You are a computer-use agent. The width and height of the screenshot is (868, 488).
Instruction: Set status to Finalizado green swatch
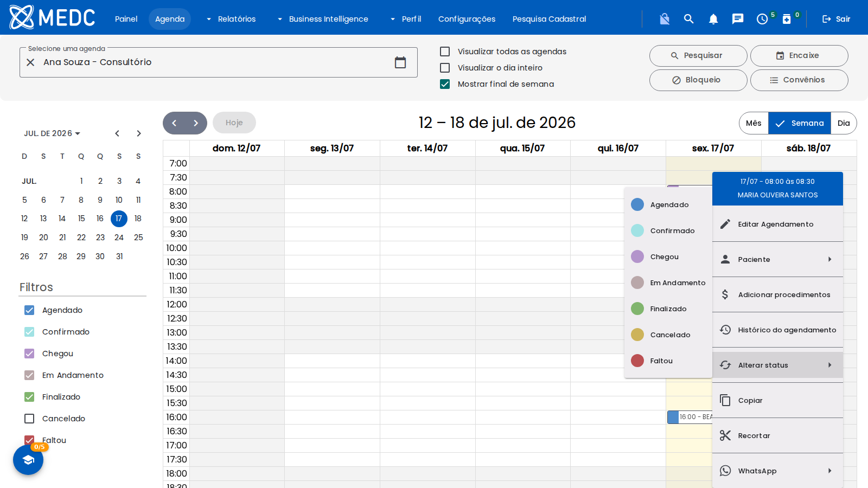(637, 309)
